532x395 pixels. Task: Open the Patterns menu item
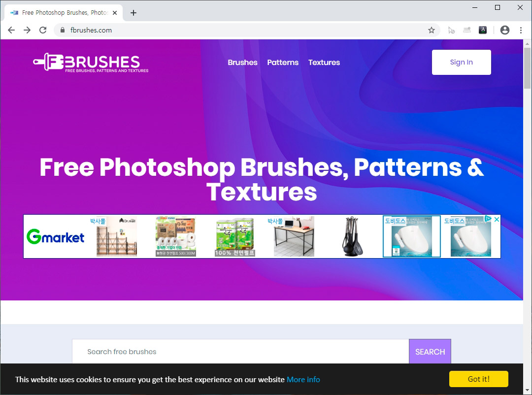[x=283, y=63]
